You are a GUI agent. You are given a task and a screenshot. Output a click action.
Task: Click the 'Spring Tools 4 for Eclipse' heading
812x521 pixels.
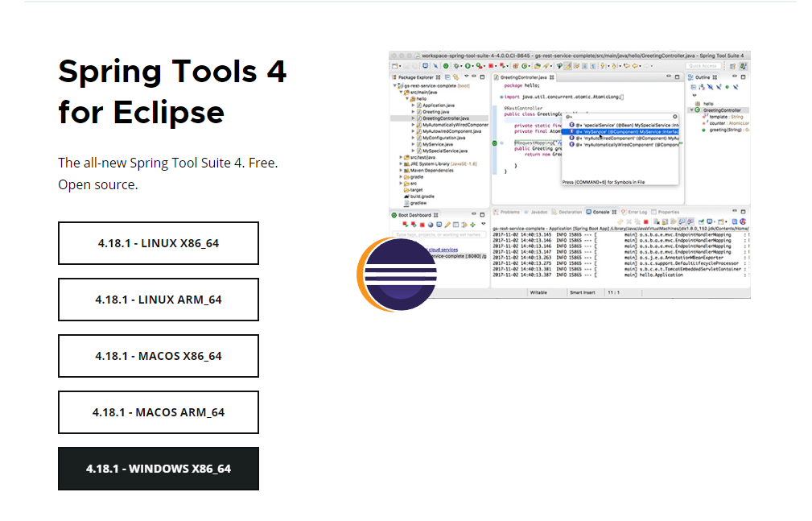(172, 91)
